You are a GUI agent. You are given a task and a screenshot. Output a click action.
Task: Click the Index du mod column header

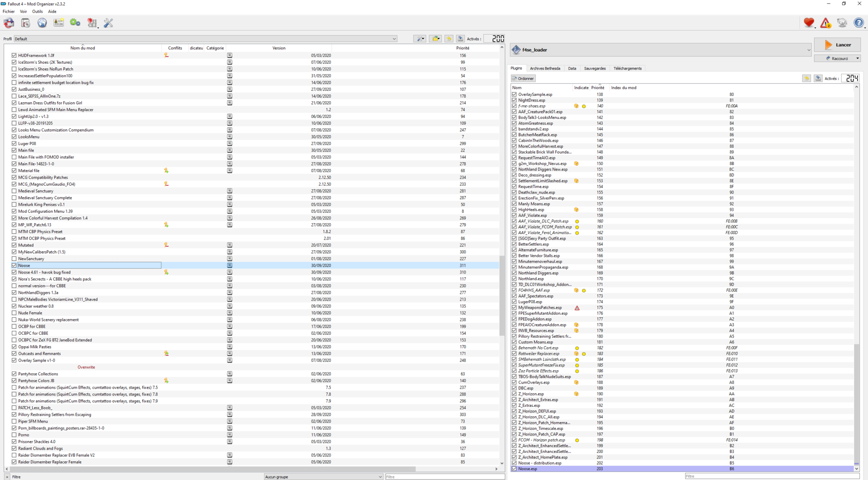coord(623,88)
